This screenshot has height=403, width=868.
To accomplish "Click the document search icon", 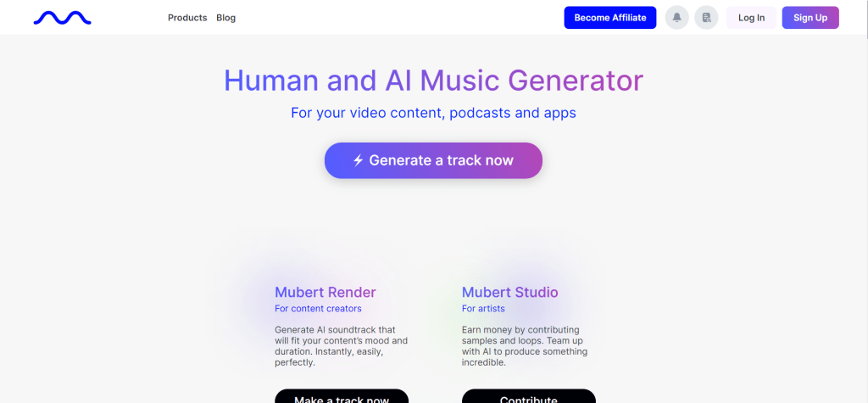I will click(706, 18).
